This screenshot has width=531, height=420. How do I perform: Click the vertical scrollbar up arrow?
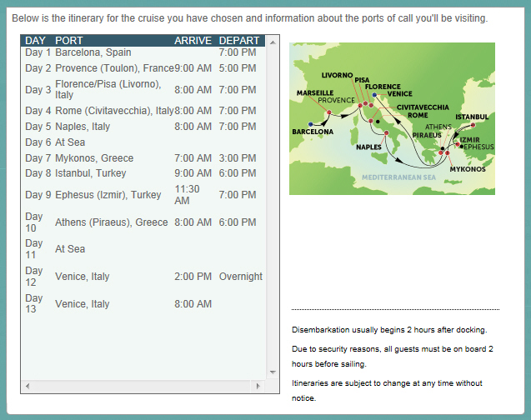(x=273, y=42)
